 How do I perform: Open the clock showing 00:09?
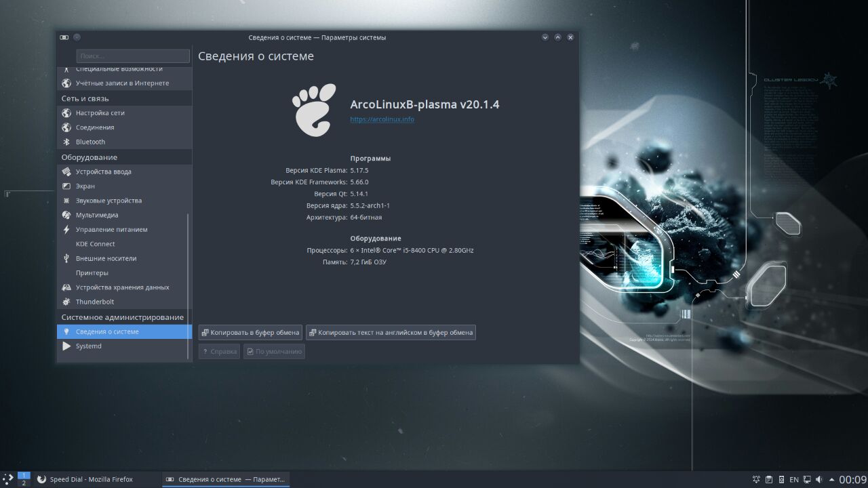click(x=852, y=480)
